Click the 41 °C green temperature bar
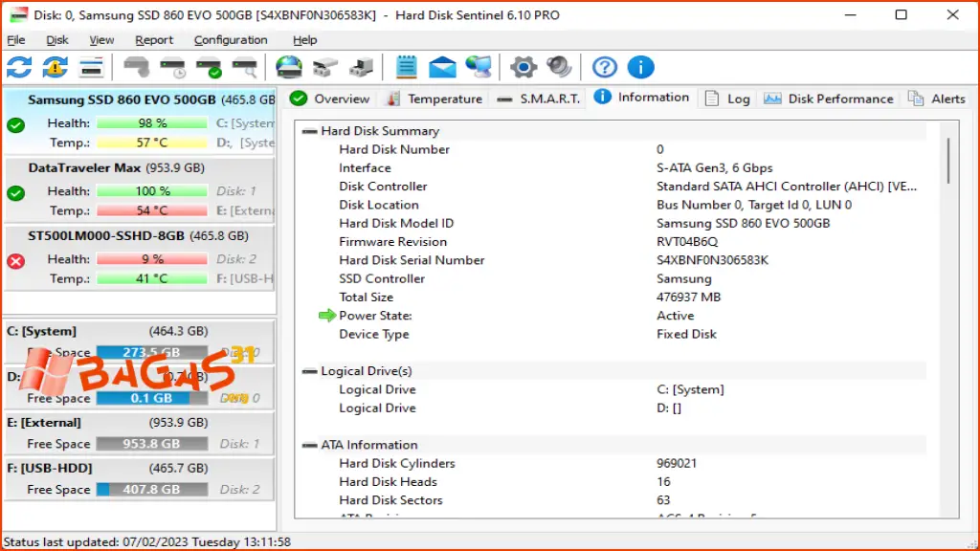Viewport: 980px width, 551px height. (x=152, y=278)
